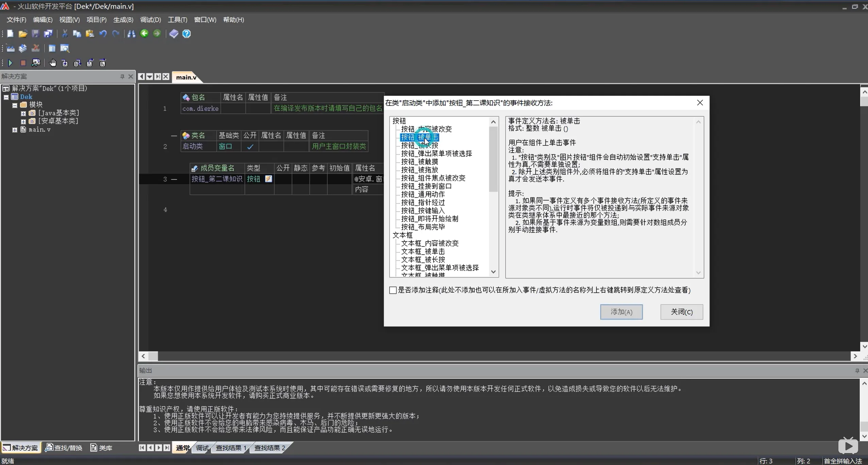Screen dimensions: 868x465
Task: Click the green back navigation arrow
Action: pyautogui.click(x=144, y=33)
